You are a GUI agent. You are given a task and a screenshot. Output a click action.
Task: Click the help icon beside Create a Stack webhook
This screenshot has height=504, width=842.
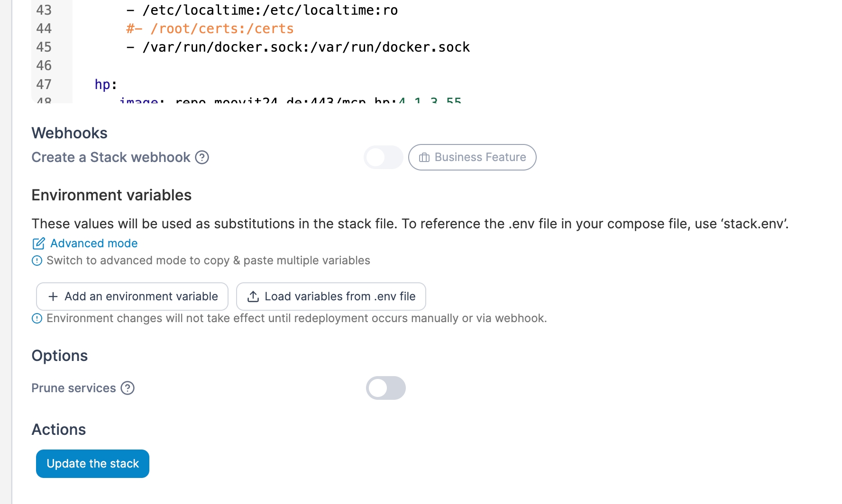[202, 157]
